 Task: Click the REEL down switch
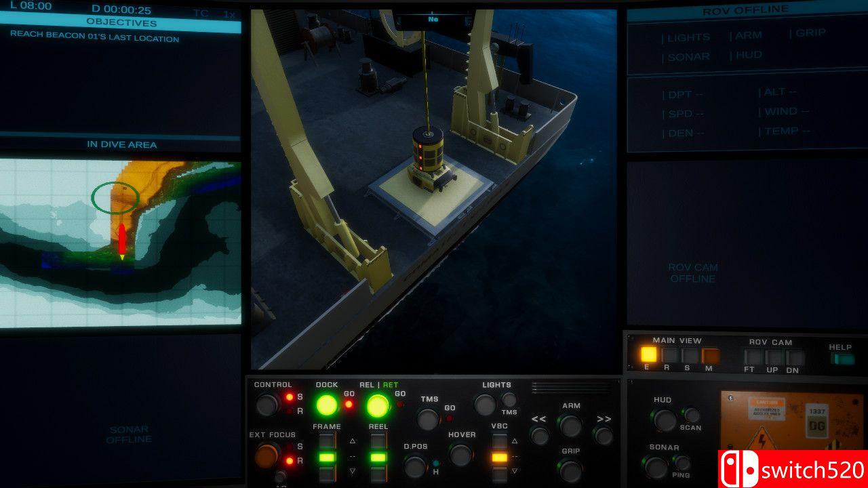[378, 474]
